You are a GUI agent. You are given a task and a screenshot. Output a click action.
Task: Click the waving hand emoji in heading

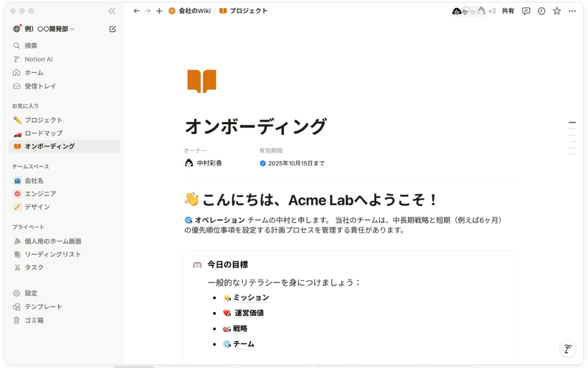coord(192,199)
